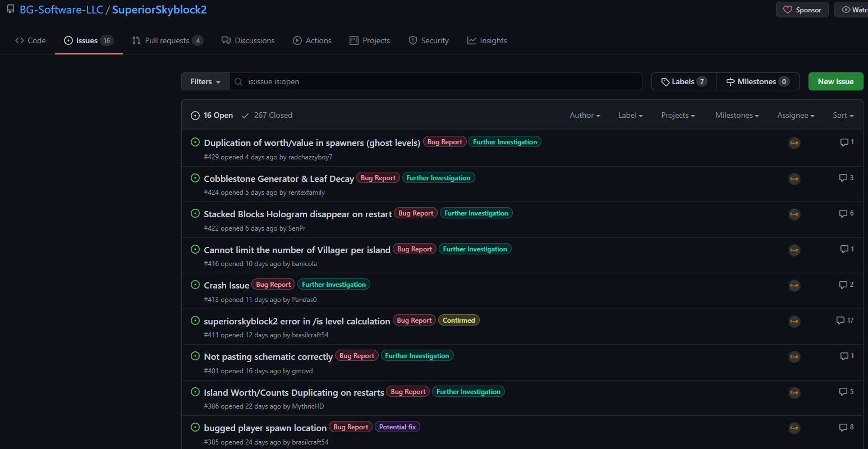Click open-issue icon beside Cobblestone Generator issue
The image size is (868, 449).
195,178
